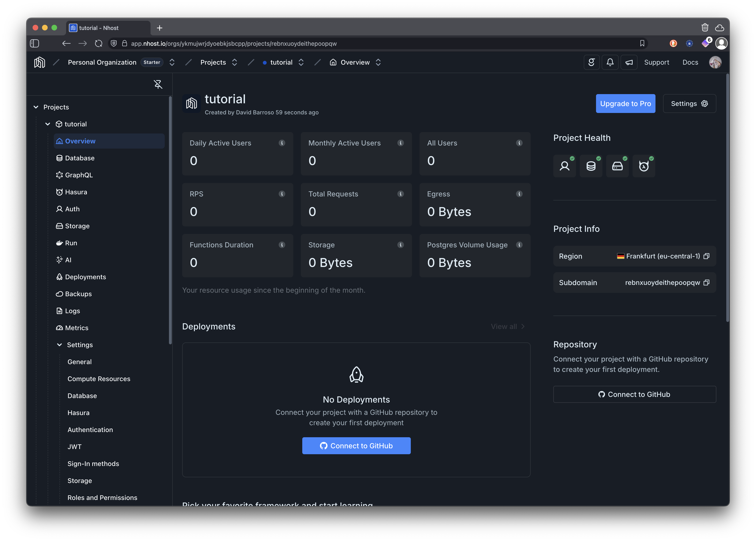Select Deployments from the sidebar menu

click(85, 277)
